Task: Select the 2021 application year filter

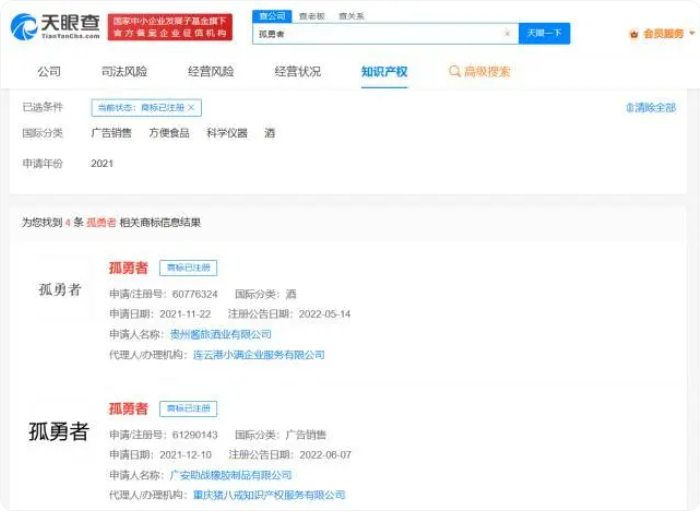Action: pyautogui.click(x=102, y=163)
